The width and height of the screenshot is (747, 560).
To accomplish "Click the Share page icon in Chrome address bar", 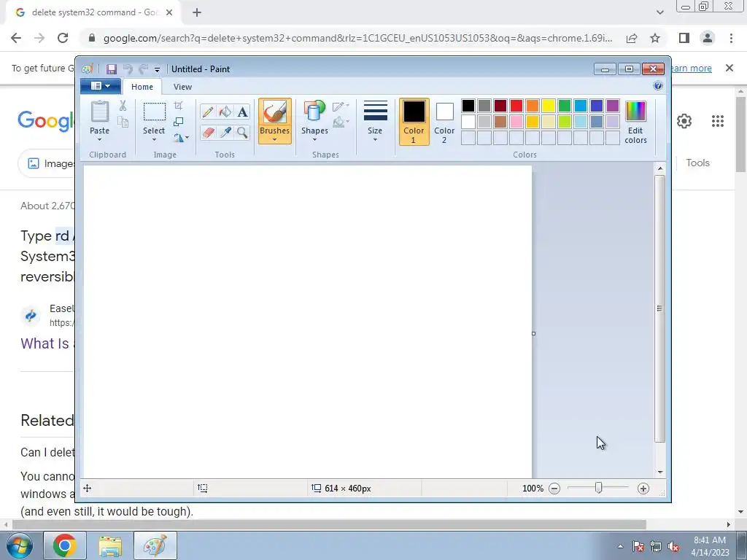I will [x=632, y=38].
